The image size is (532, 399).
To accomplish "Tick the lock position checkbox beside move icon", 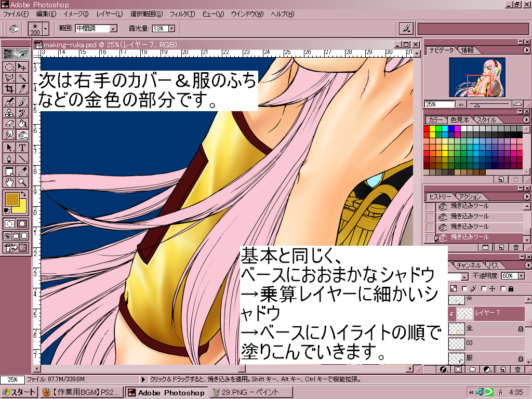I will pyautogui.click(x=484, y=289).
